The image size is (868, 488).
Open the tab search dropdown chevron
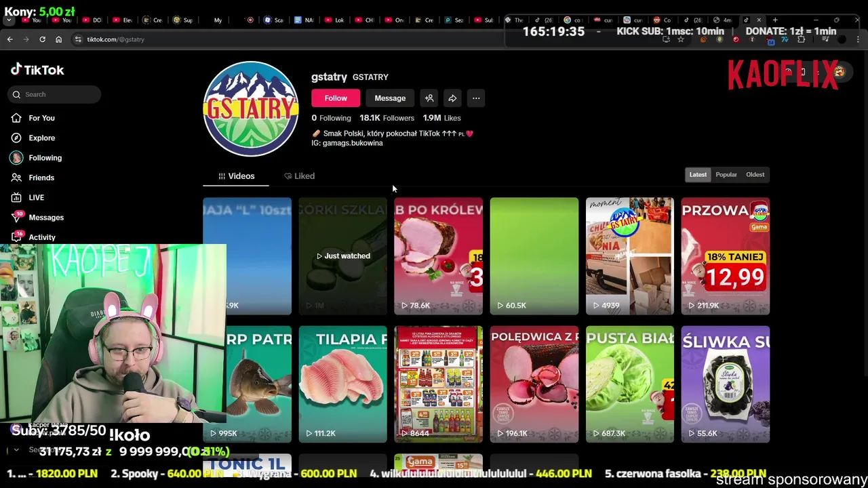click(9, 20)
